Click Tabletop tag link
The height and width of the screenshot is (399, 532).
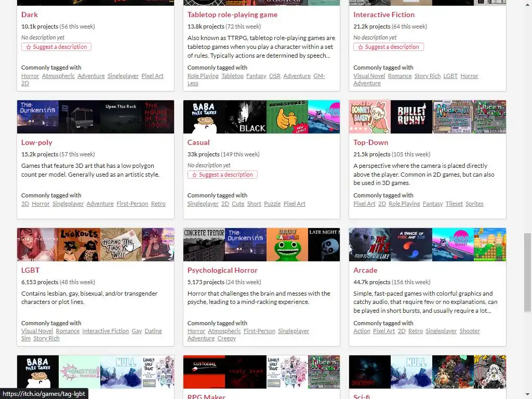(232, 76)
